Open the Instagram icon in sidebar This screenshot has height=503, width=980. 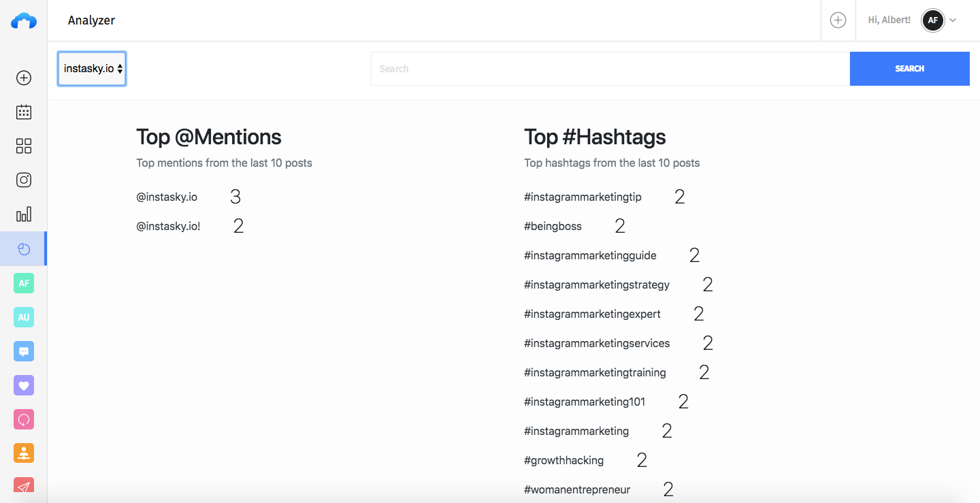(x=24, y=180)
